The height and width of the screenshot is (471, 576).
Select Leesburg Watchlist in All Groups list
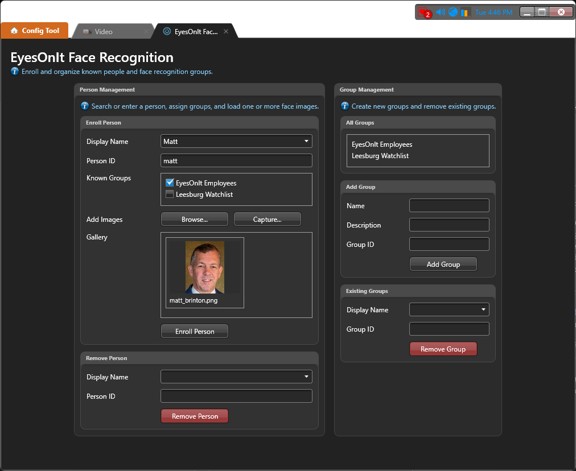pos(380,156)
